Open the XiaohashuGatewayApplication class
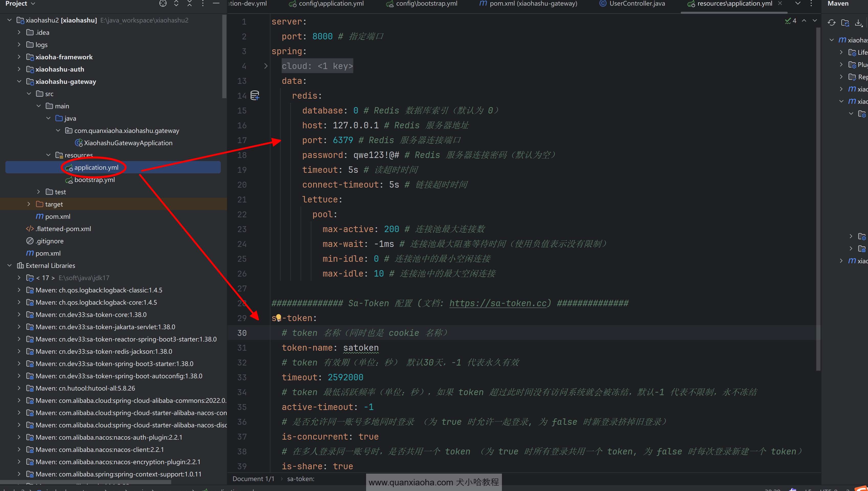The image size is (868, 491). (128, 143)
